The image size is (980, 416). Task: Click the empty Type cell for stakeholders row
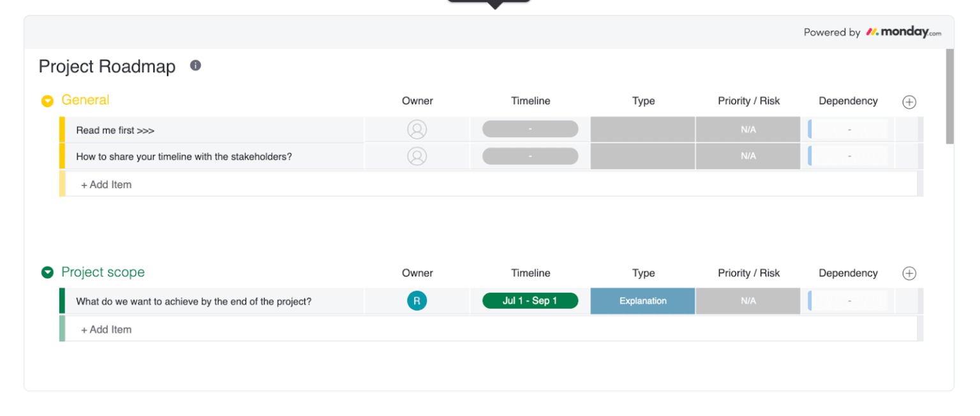click(x=642, y=156)
